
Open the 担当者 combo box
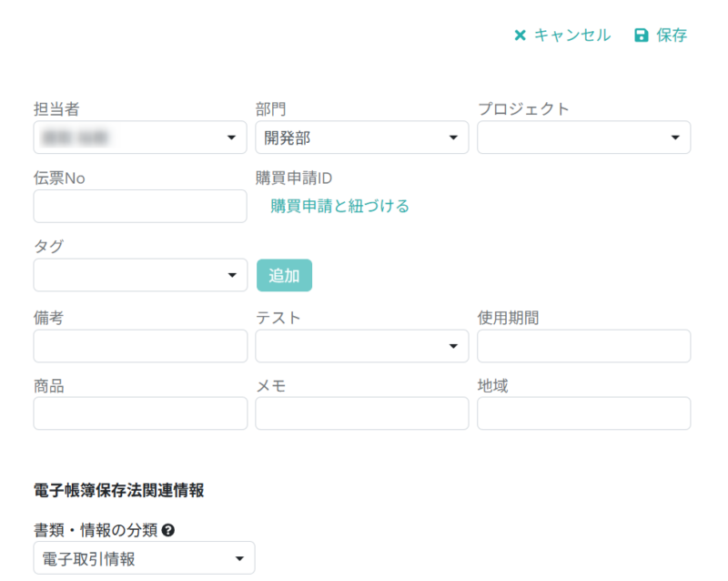136,137
